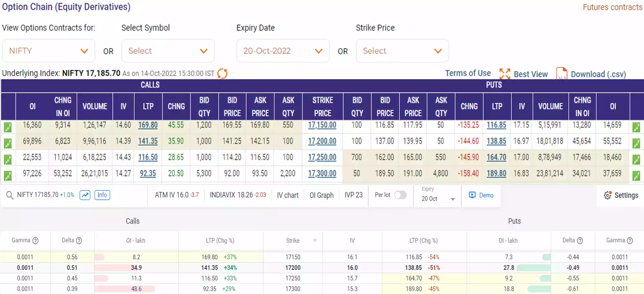Viewport: 644px width, 294px height.
Task: Click the LTP (Chg %) header under Puts
Action: (423, 241)
